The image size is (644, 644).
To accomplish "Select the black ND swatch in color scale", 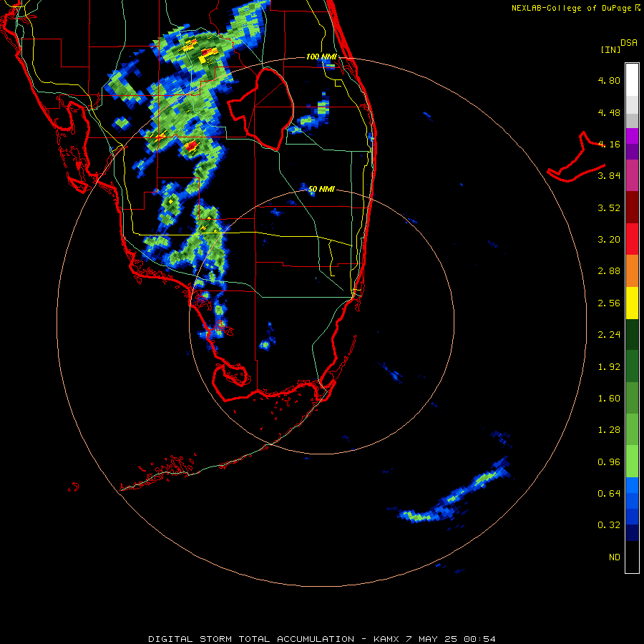I will coord(632,557).
